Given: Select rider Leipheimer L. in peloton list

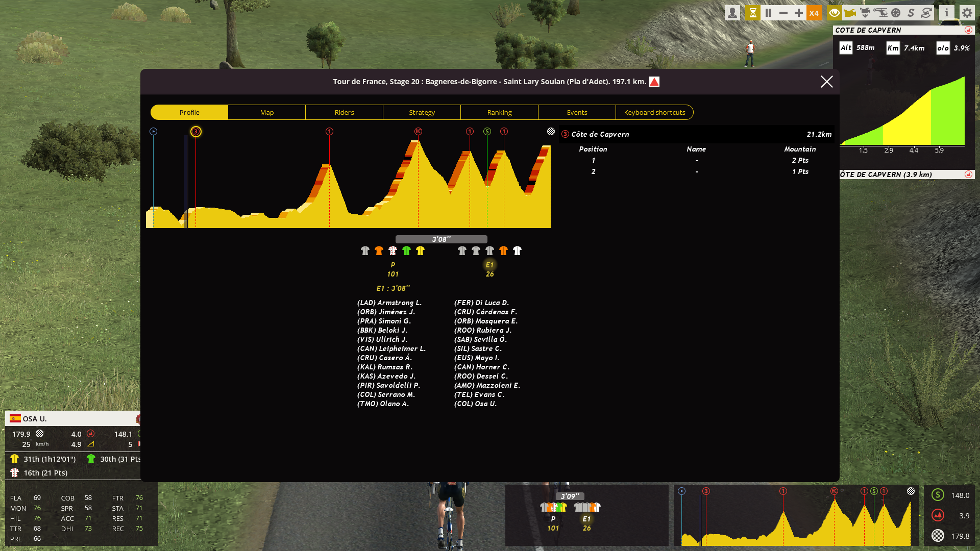Looking at the screenshot, I should click(x=391, y=348).
